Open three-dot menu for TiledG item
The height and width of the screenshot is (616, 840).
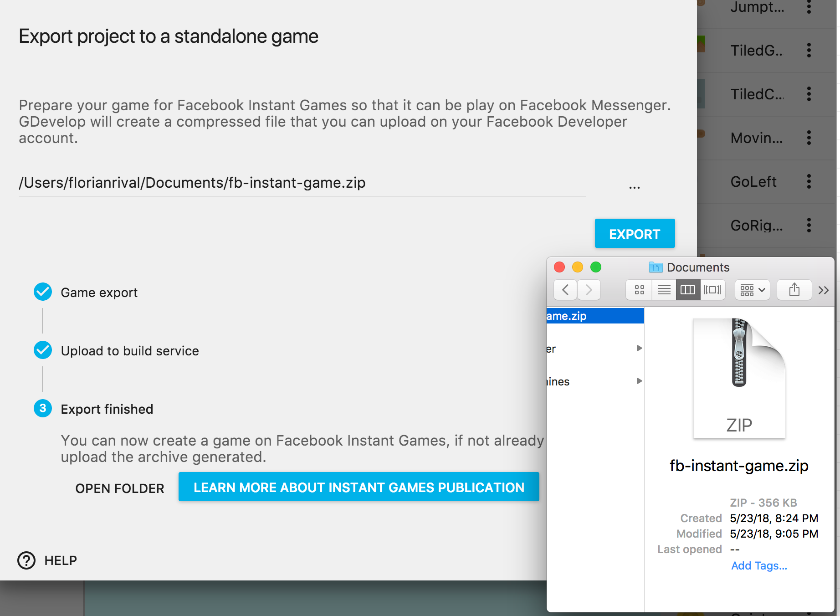tap(809, 50)
